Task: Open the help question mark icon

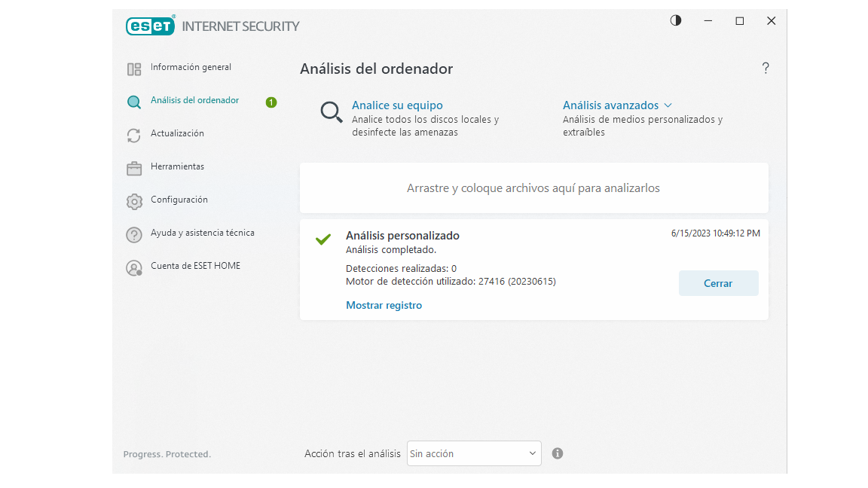Action: tap(766, 68)
